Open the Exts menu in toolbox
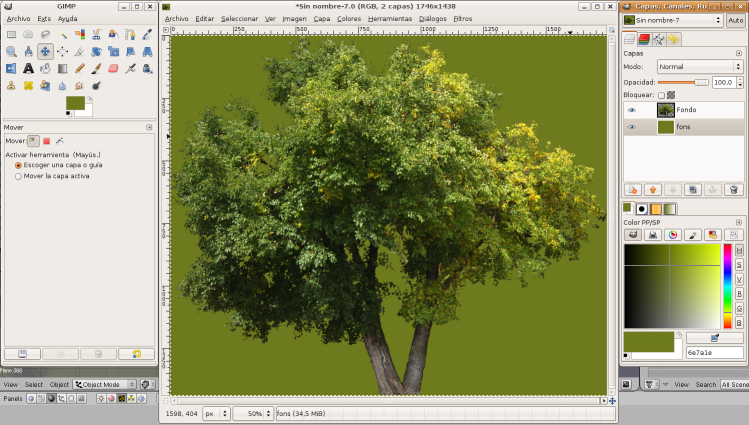Image resolution: width=749 pixels, height=425 pixels. click(44, 19)
